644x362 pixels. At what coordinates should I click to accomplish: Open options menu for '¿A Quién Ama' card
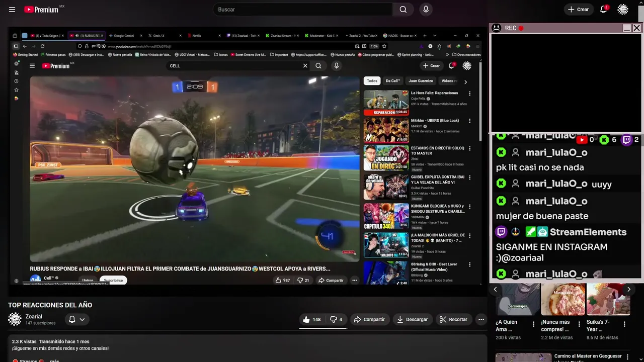pos(533,324)
